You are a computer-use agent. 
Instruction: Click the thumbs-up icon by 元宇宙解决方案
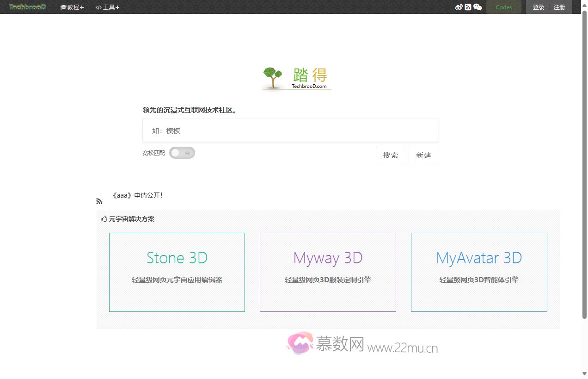coord(104,219)
